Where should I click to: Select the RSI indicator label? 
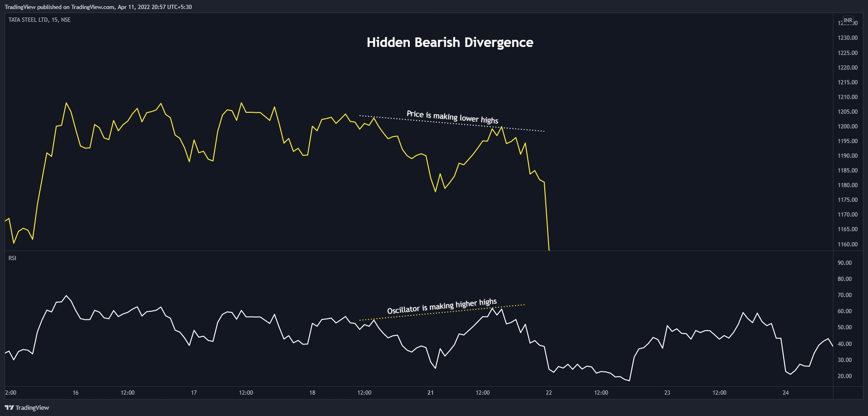click(x=12, y=258)
